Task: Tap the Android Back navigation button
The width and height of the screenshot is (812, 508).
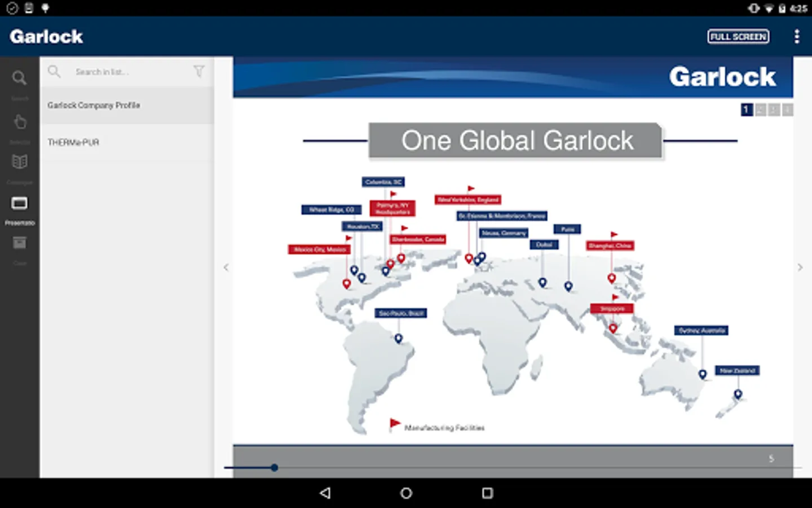Action: coord(325,493)
